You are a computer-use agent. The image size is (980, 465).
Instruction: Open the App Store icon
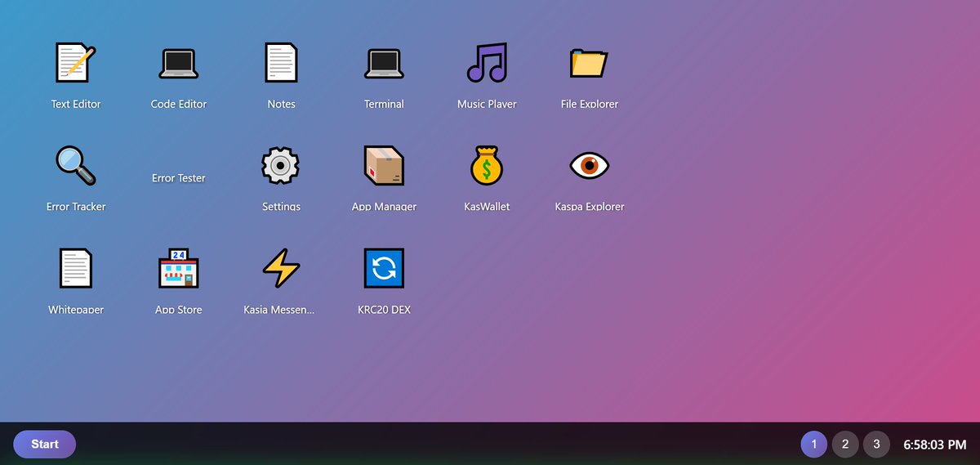pyautogui.click(x=179, y=268)
